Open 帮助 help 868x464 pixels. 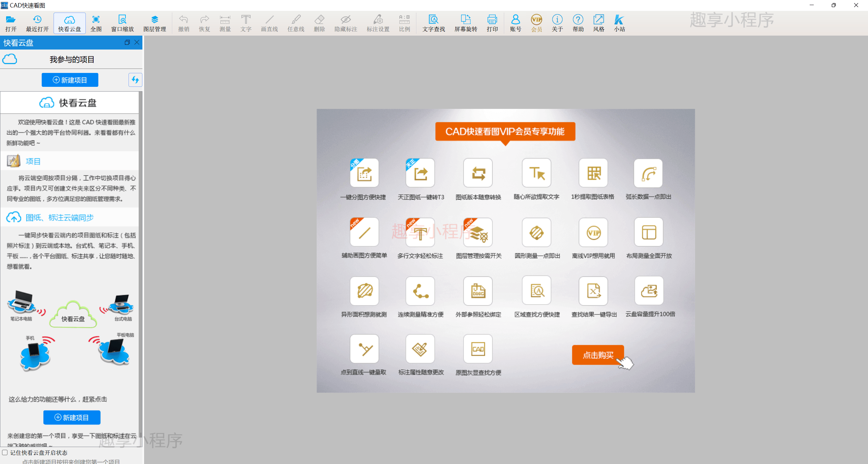(578, 23)
